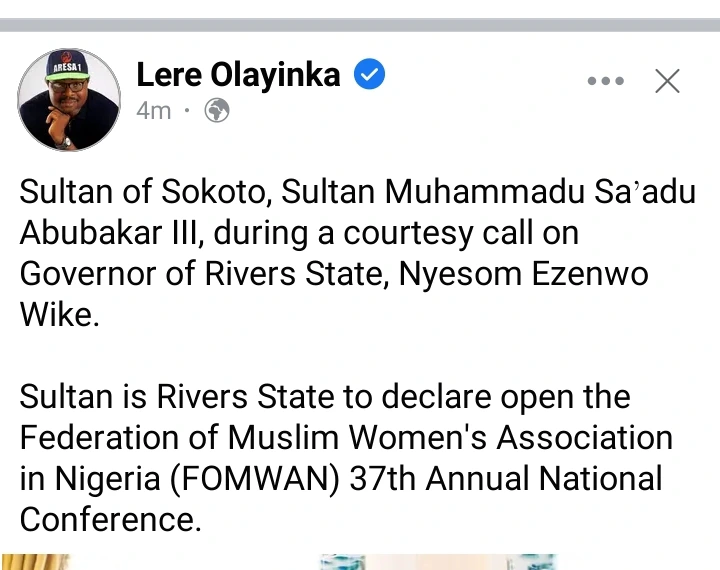Click the text "37th Annual National"
This screenshot has width=720, height=570.
click(x=505, y=478)
